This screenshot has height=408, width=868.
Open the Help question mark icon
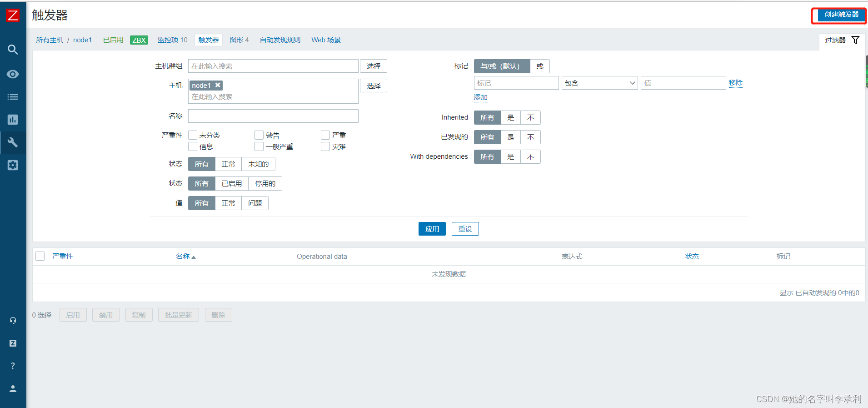click(x=13, y=366)
